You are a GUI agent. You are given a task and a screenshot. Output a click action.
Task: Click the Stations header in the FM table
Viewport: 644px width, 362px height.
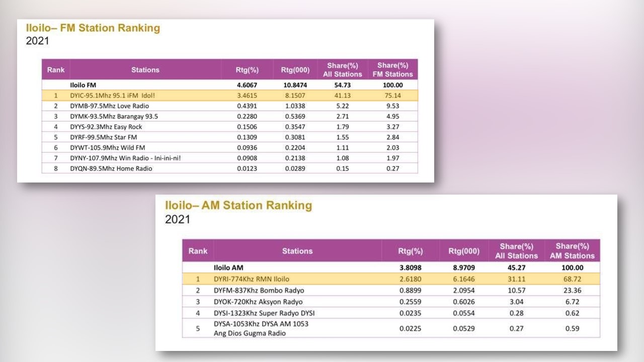[145, 70]
